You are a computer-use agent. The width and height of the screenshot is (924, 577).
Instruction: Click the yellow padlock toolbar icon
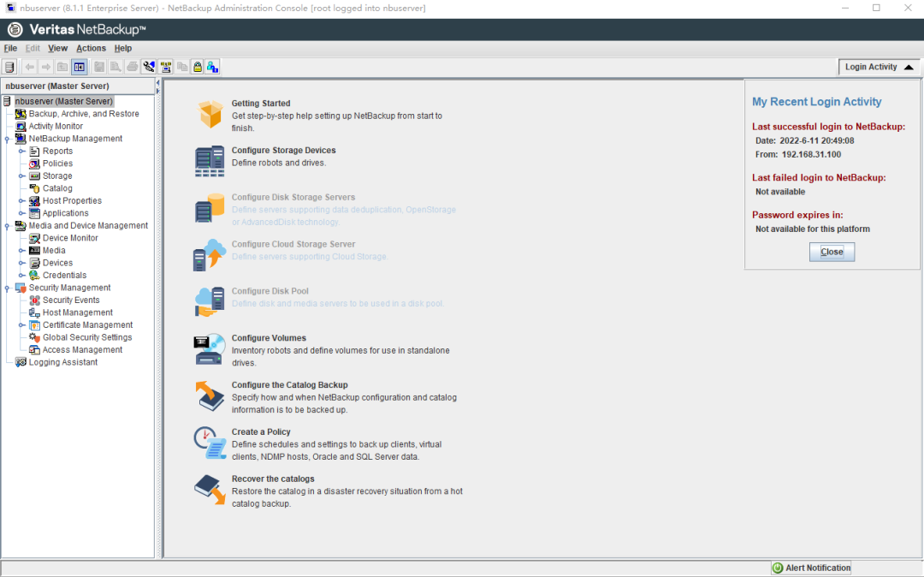click(198, 67)
